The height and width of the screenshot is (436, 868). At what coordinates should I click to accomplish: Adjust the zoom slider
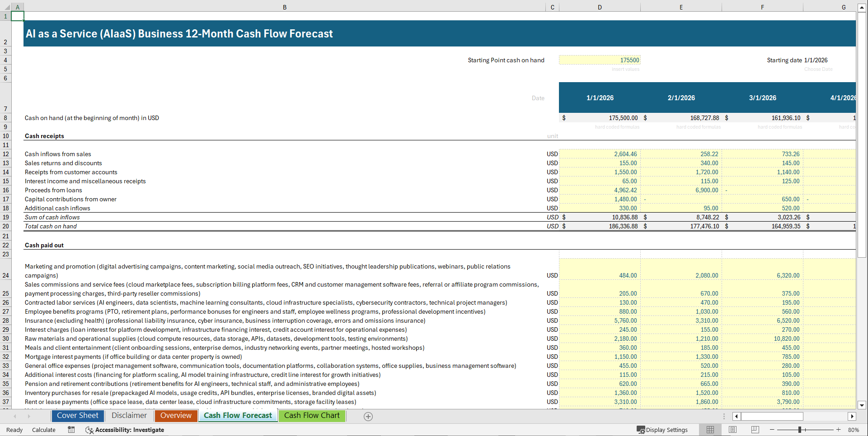tap(800, 430)
